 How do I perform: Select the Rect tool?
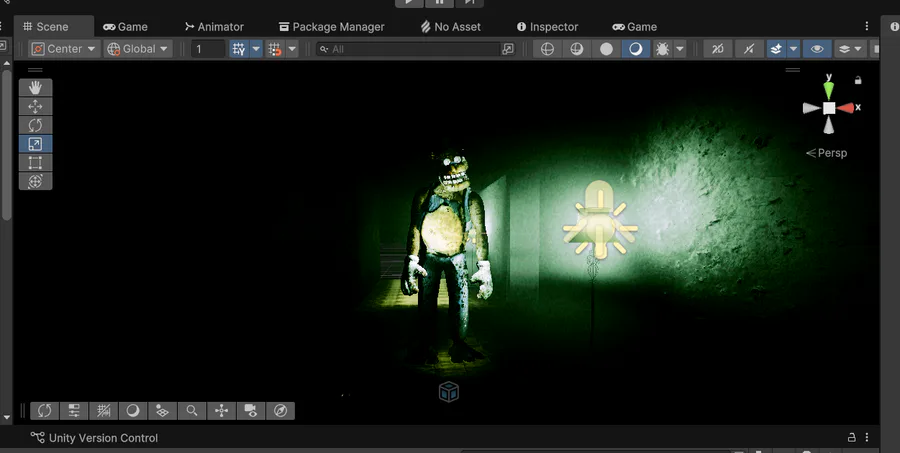click(x=35, y=162)
